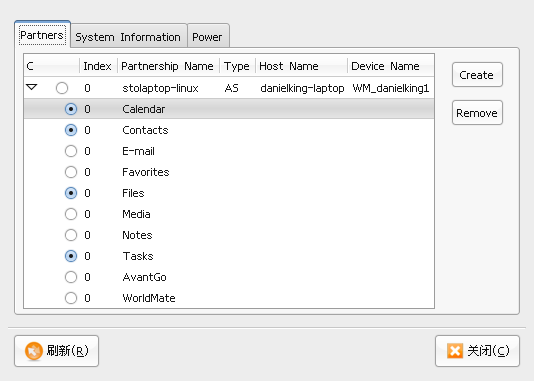
Task: Collapse the stolaptop-linux partnership row
Action: tap(32, 88)
